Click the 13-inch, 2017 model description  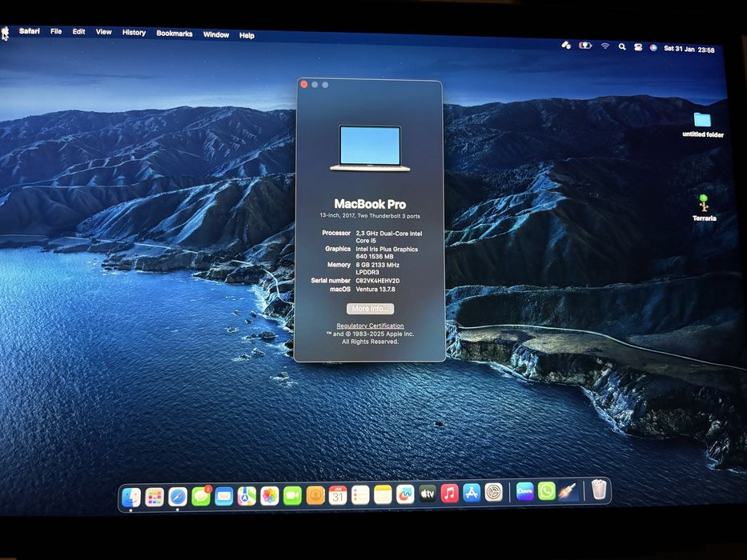(370, 216)
